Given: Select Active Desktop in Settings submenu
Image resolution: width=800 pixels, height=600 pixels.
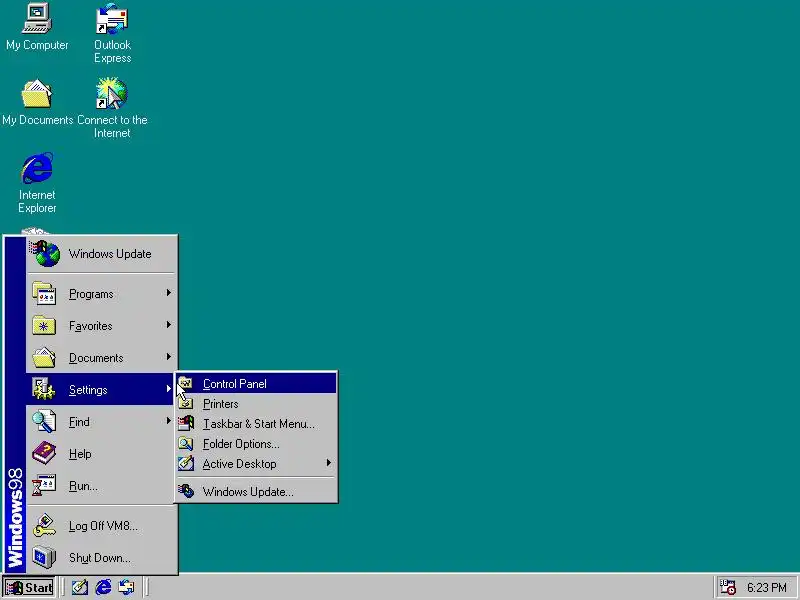Looking at the screenshot, I should pos(256,464).
